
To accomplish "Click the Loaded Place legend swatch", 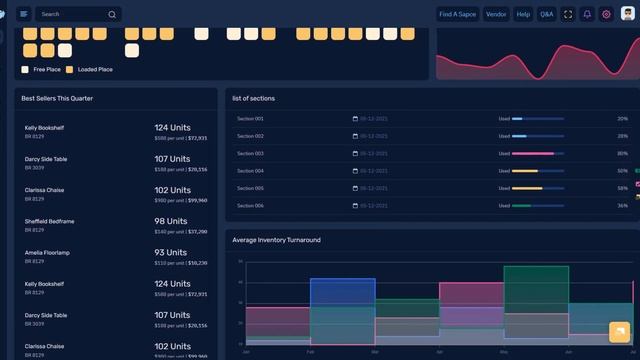I will (x=69, y=70).
